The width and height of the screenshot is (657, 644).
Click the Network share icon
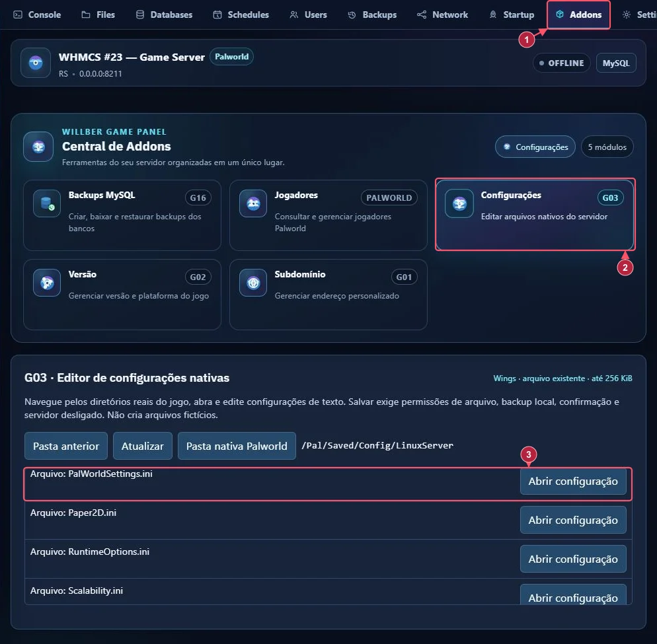coord(422,15)
